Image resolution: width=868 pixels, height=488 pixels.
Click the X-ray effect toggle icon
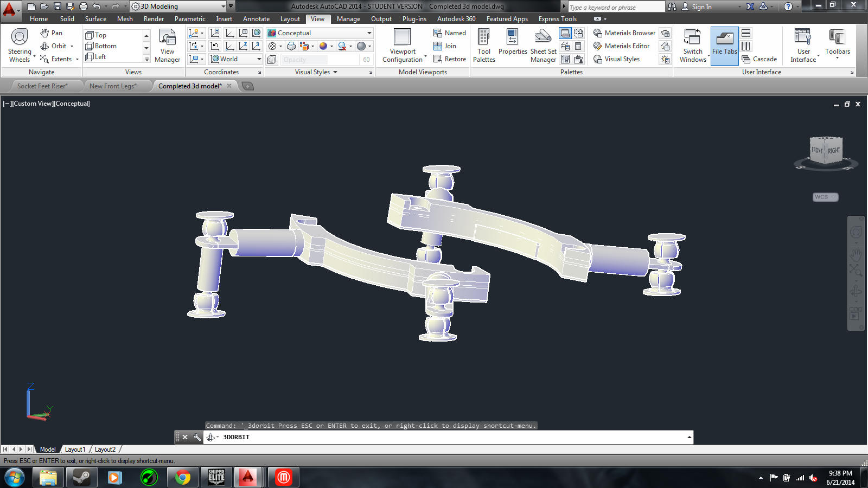[272, 59]
